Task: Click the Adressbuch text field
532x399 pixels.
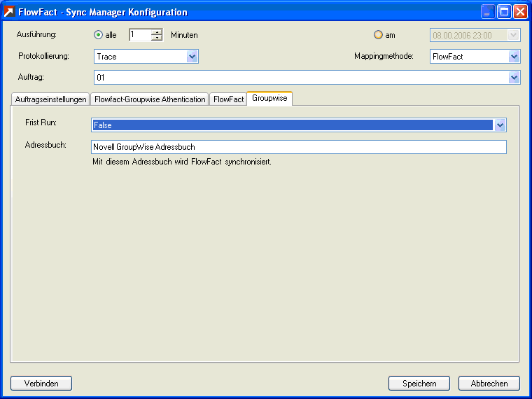Action: click(298, 147)
